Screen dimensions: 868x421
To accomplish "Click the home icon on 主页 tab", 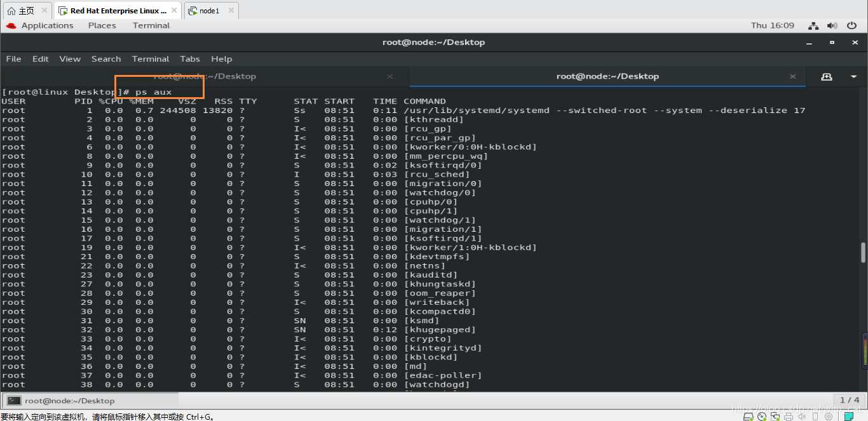I will [11, 11].
